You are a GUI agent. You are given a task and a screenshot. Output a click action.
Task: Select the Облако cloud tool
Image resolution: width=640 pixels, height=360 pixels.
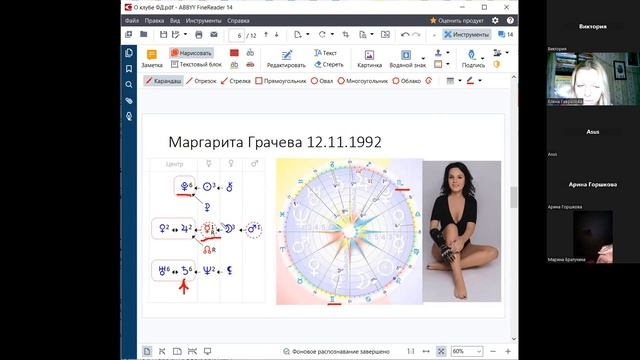(x=407, y=81)
